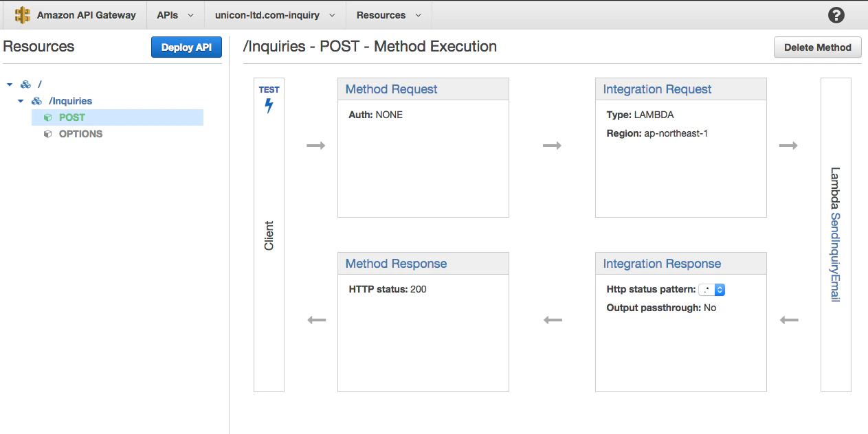The image size is (868, 434).
Task: Click the POST method cube icon
Action: click(x=48, y=117)
